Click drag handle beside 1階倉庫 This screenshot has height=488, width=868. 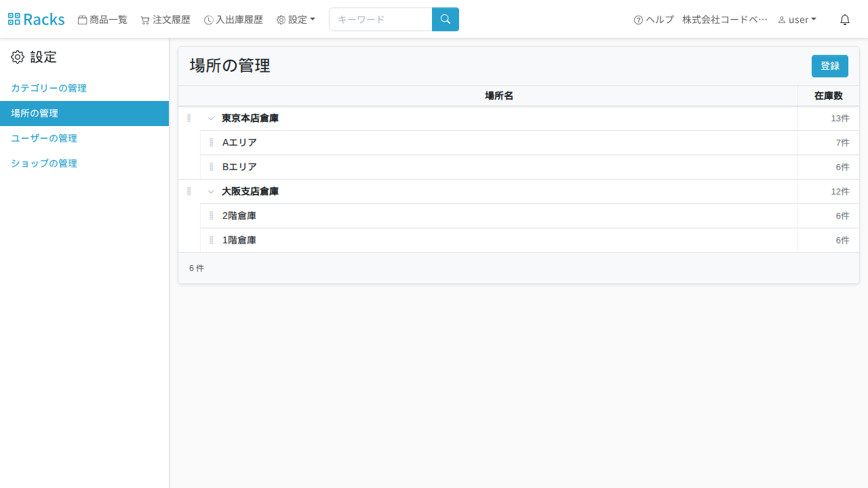212,240
